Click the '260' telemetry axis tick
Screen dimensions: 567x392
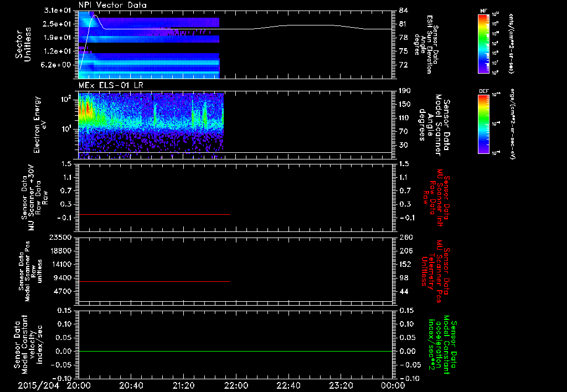[x=405, y=237]
